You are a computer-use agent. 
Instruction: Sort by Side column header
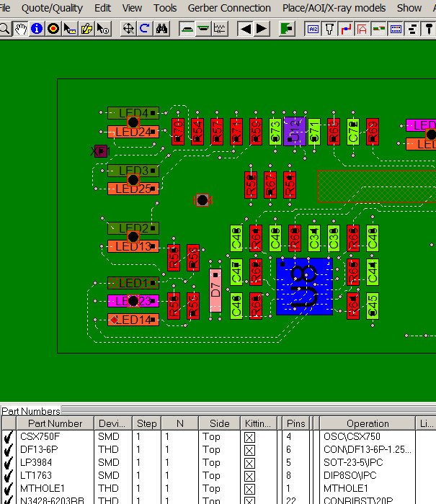click(220, 423)
